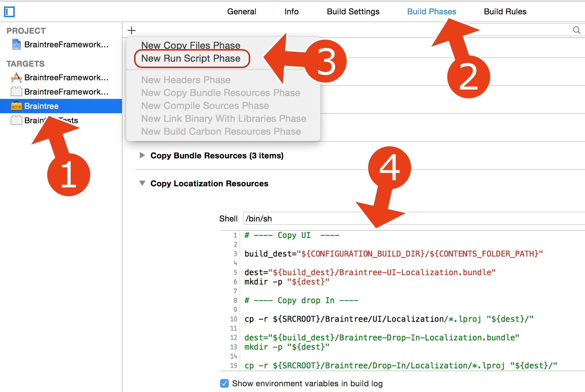Select the second BraintreeFramework target row
This screenshot has height=392, width=585.
click(x=61, y=92)
